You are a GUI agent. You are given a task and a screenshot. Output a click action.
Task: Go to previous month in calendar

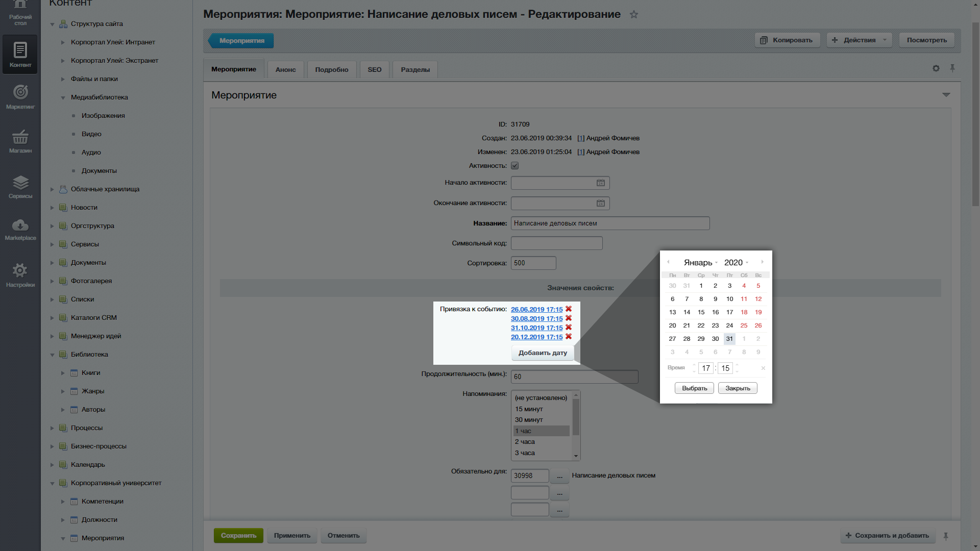tap(668, 262)
